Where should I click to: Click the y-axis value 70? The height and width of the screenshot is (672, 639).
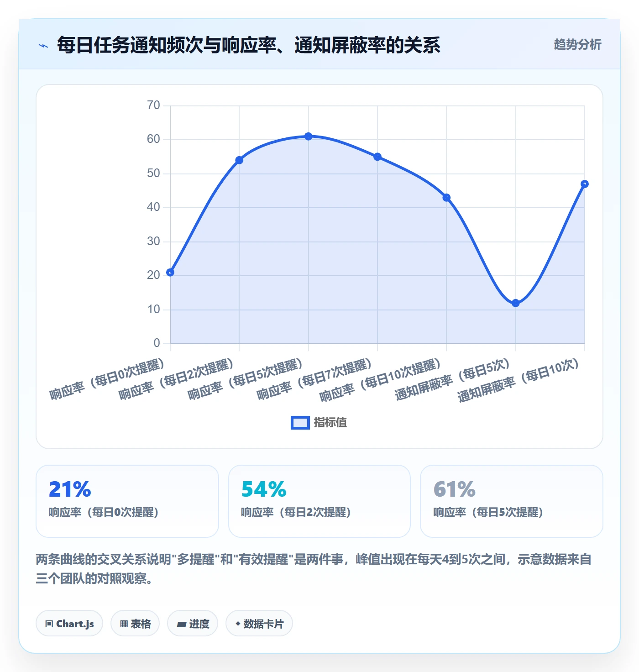click(x=153, y=105)
